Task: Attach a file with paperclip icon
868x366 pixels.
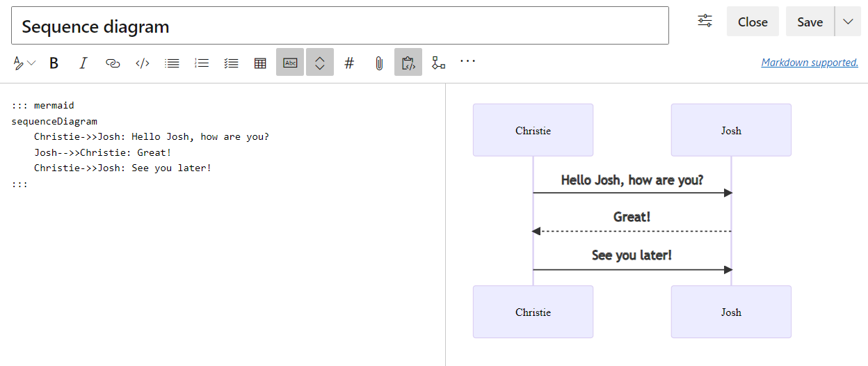Action: 378,63
